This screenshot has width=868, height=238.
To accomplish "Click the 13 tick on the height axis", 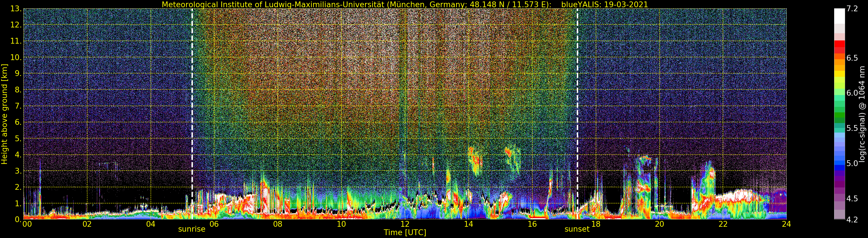I will click(16, 9).
